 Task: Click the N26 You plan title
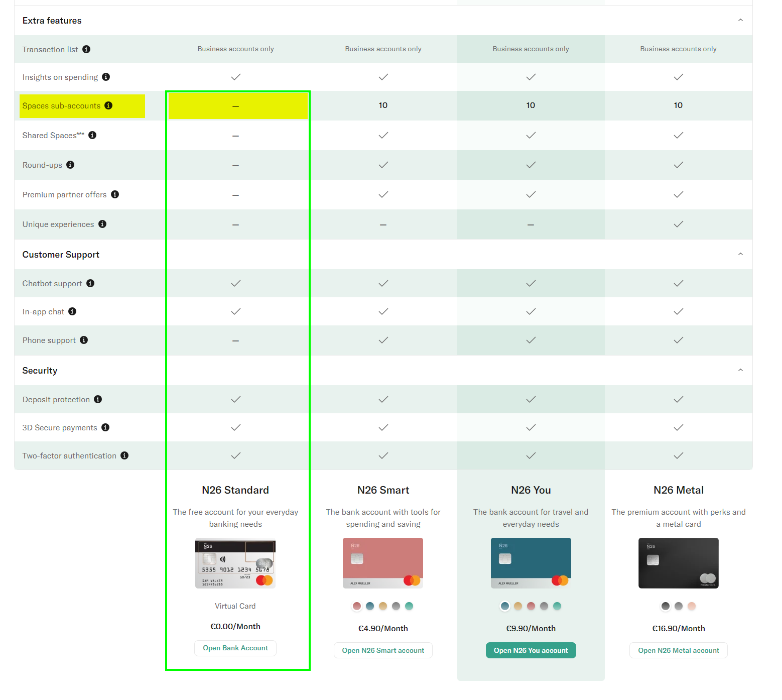(x=531, y=490)
